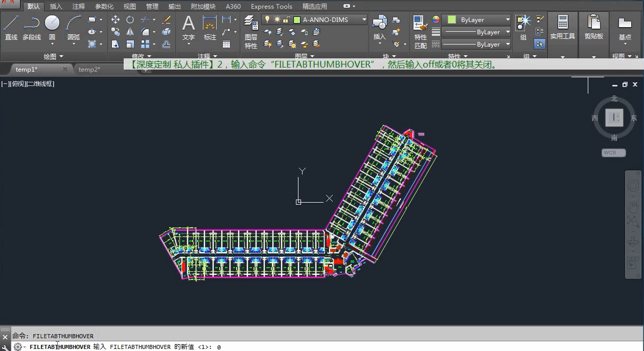Screen dimensions: 644x351
Task: Toggle layer lock padlock icon
Action: [287, 19]
